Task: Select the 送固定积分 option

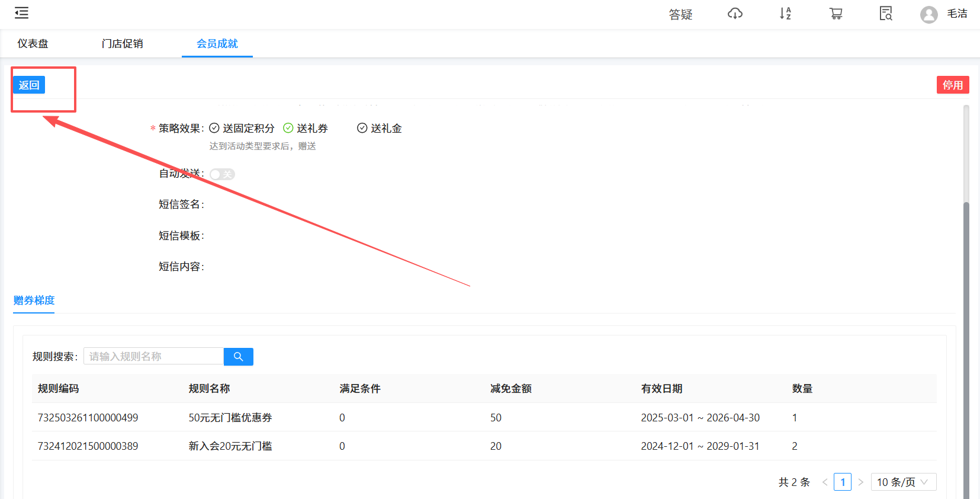Action: 242,128
